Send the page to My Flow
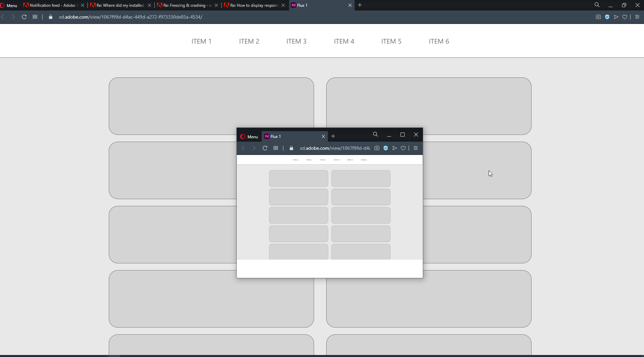This screenshot has width=644, height=357. [x=616, y=17]
